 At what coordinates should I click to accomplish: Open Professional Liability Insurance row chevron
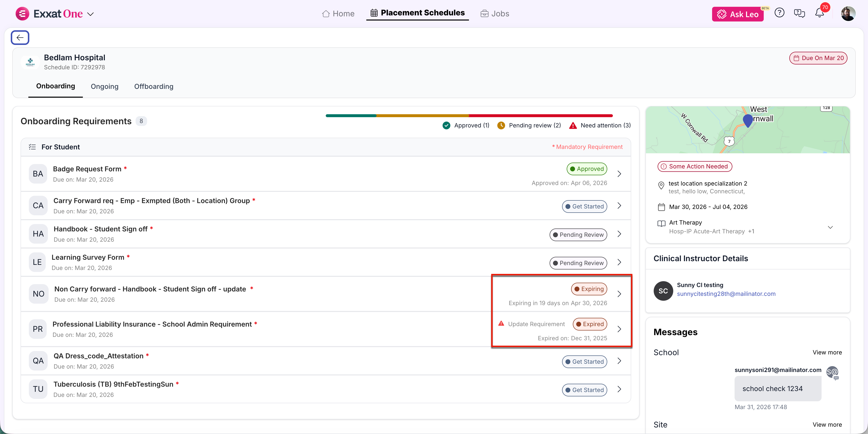[619, 329]
